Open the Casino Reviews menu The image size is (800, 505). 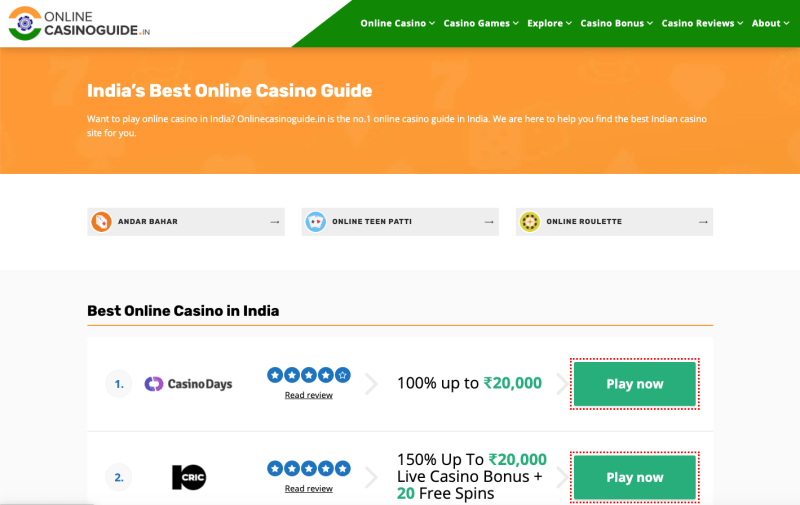(702, 23)
